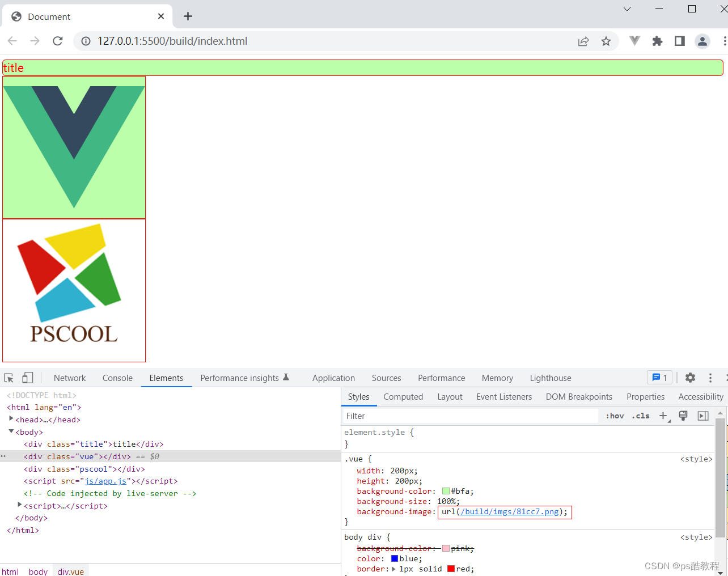Open DevTools customize three-dot menu
This screenshot has height=576, width=728.
tap(710, 378)
